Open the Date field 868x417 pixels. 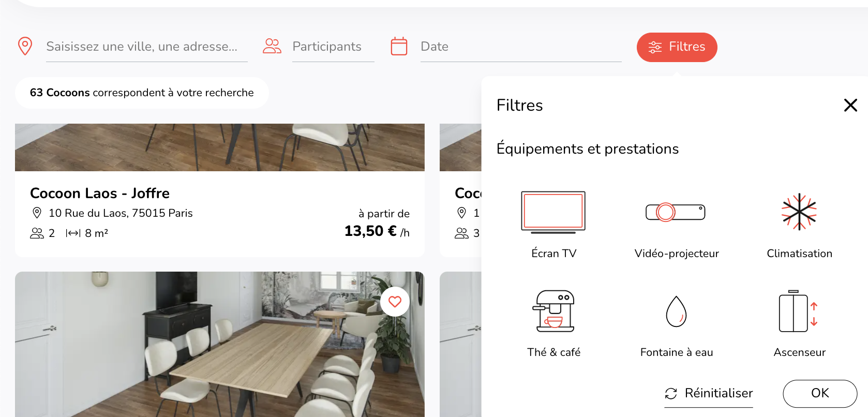coord(521,47)
